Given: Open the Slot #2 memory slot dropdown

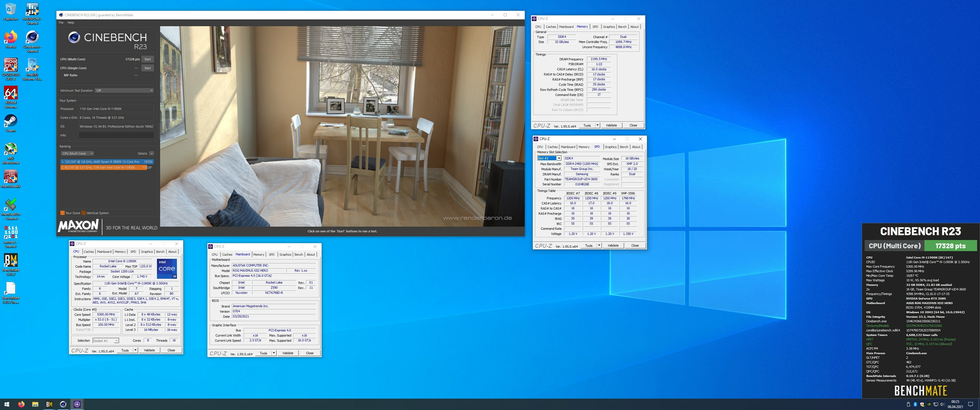Looking at the screenshot, I should pos(549,158).
